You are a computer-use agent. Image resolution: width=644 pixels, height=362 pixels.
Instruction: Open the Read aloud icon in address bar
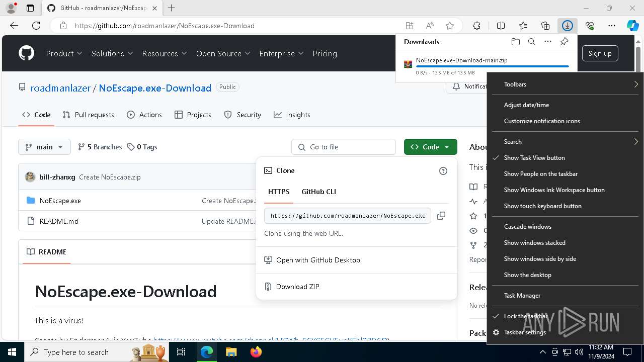coord(430,26)
